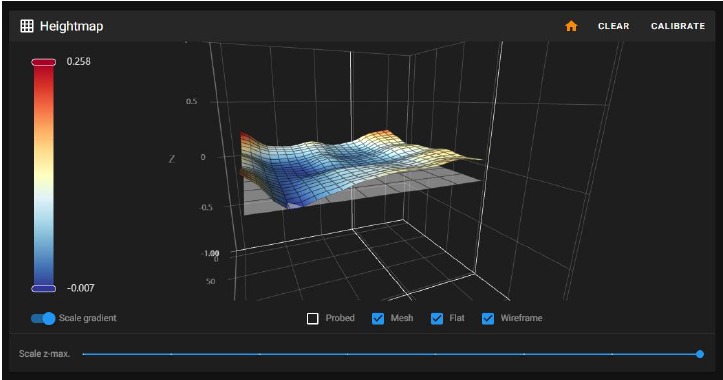Click the CALIBRATE button
The width and height of the screenshot is (723, 380).
click(677, 26)
